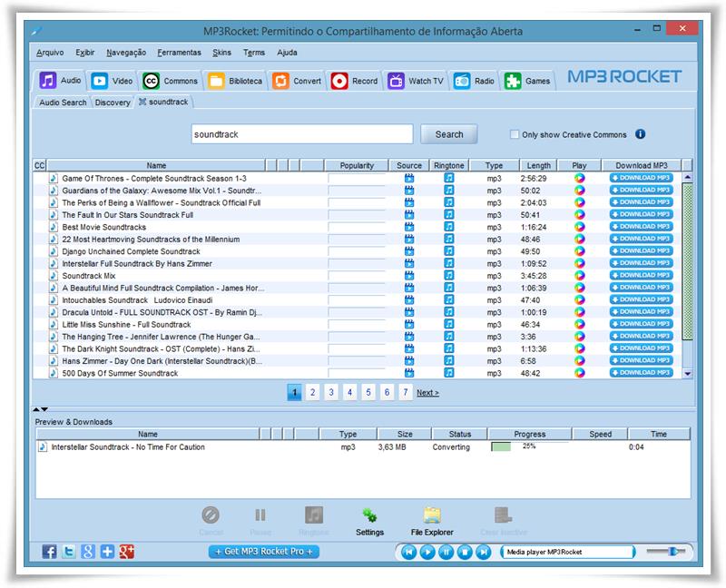Switch to the Commons tab

170,81
